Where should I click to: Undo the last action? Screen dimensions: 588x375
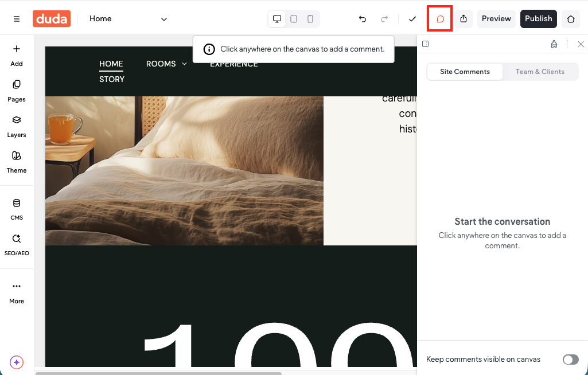point(362,19)
